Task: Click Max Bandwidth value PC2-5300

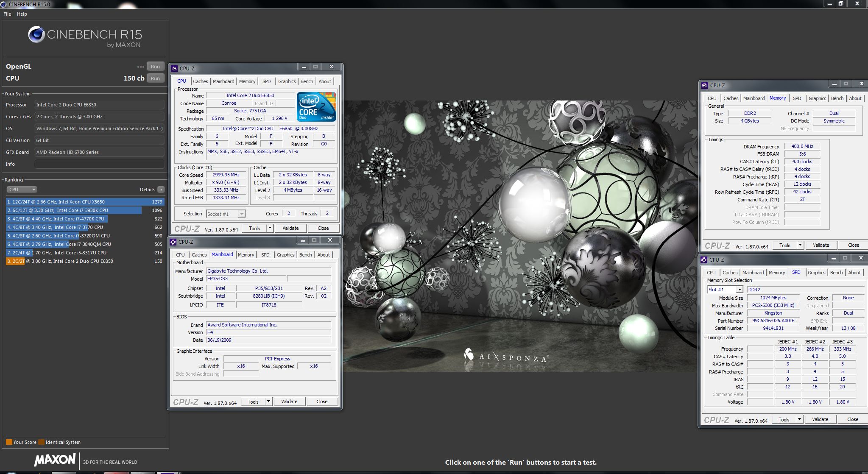Action: coord(773,305)
